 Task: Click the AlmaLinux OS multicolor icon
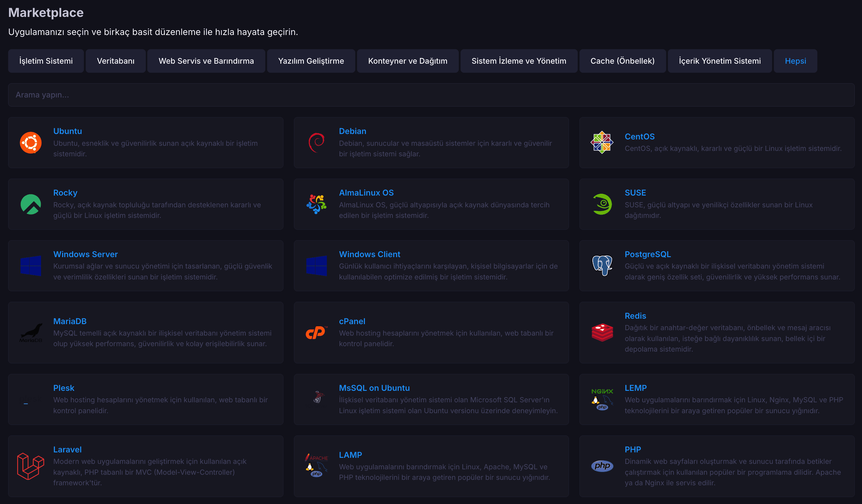point(316,204)
